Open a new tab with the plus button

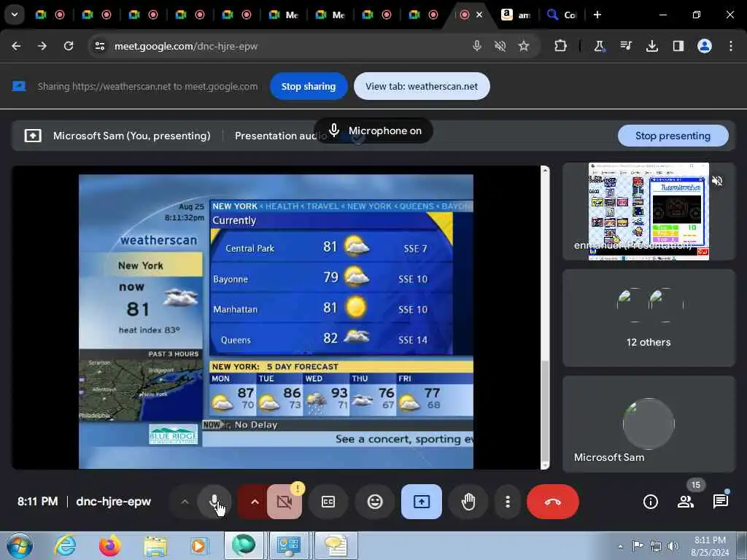coord(597,15)
